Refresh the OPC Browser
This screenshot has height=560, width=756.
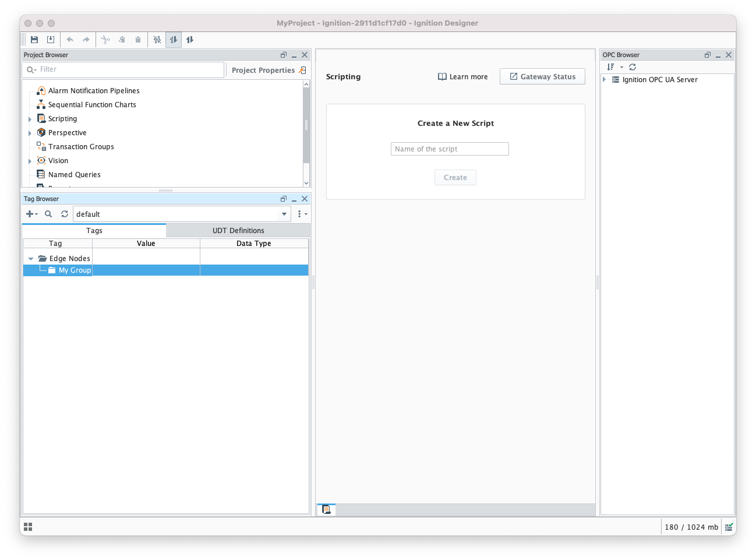click(x=633, y=67)
